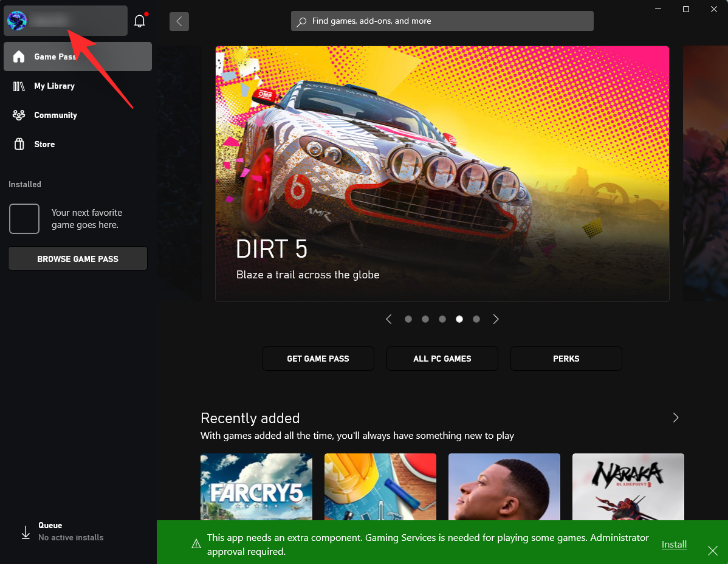Screen dimensions: 728x564
Task: Open the notifications bell
Action: (x=140, y=21)
